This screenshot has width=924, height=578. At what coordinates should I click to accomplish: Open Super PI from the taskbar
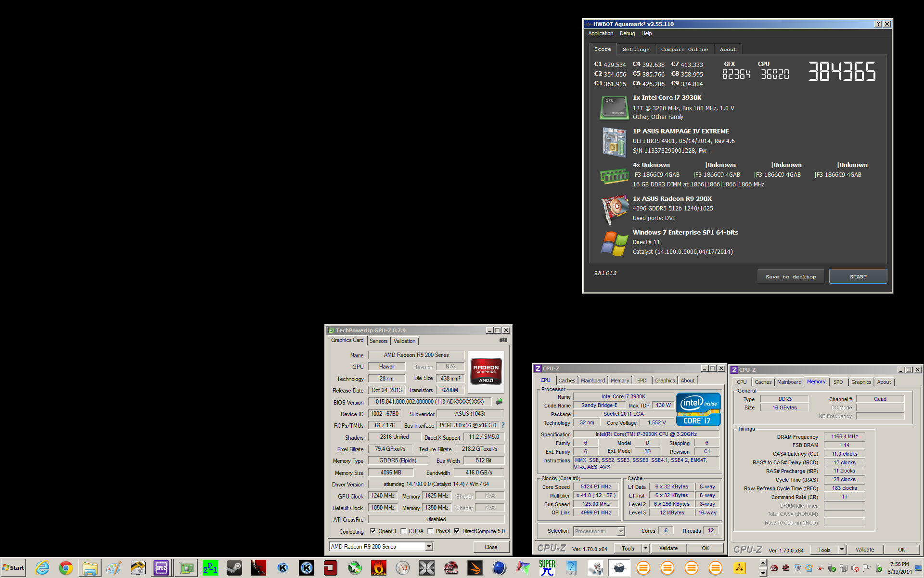click(x=547, y=568)
